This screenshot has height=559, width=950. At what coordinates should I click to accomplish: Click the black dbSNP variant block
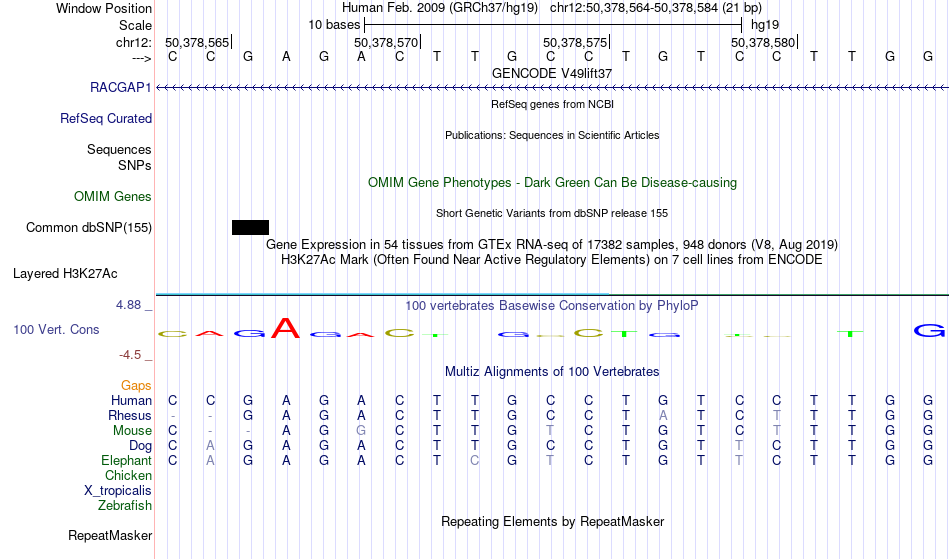tap(250, 227)
